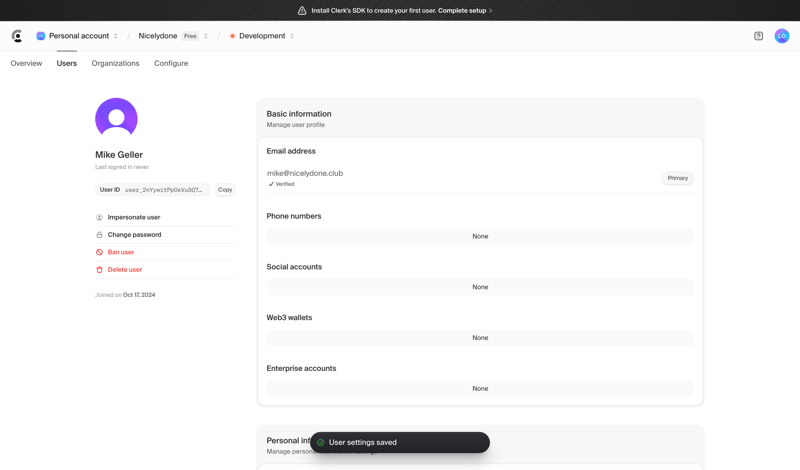Open the Overview tab
The width and height of the screenshot is (800, 470).
26,63
